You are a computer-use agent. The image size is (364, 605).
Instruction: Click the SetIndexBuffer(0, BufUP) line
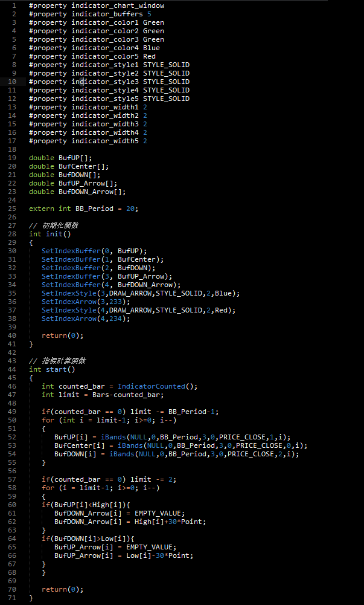(x=94, y=251)
